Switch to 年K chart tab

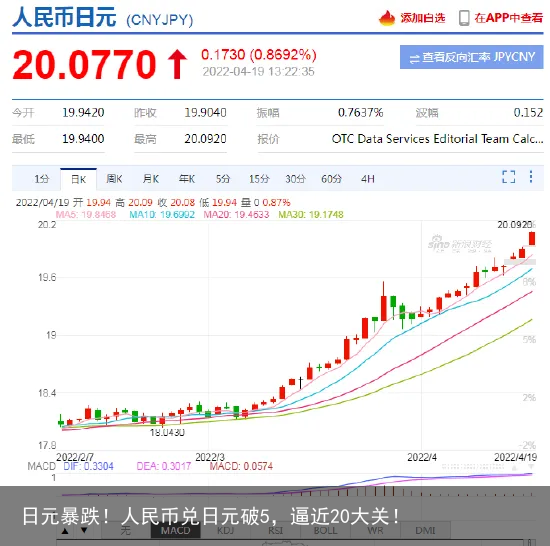tap(187, 179)
